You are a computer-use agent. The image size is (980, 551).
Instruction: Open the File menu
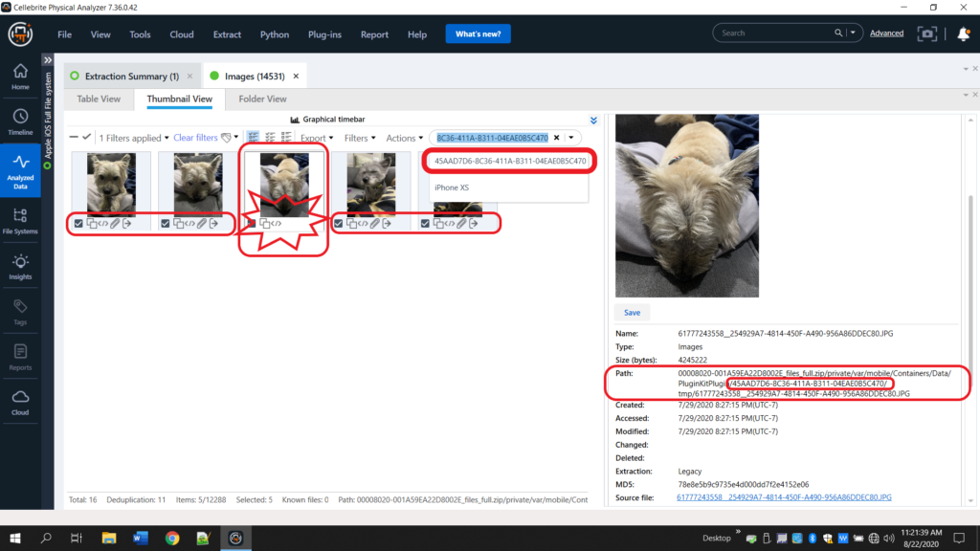point(64,34)
